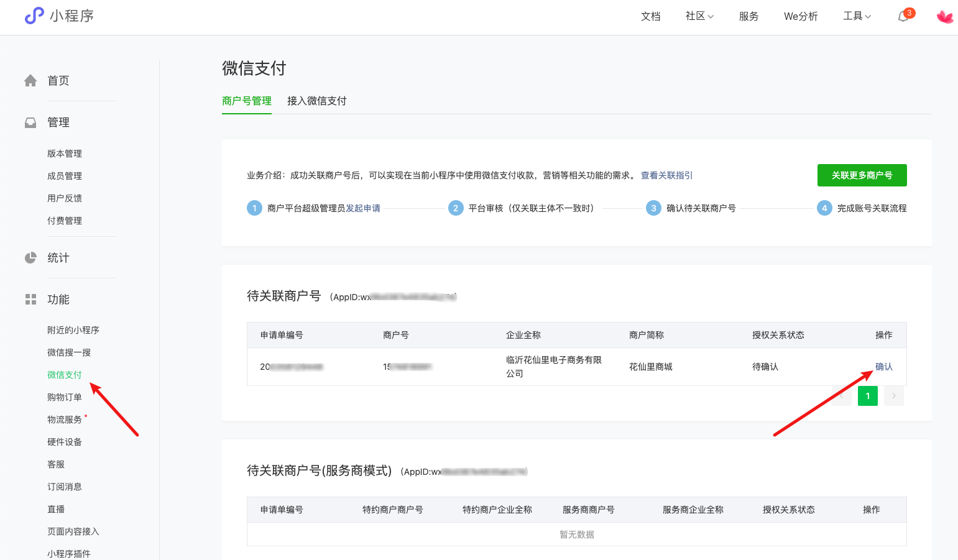The image size is (958, 560).
Task: Open 功能 section heading in sidebar
Action: coord(58,300)
